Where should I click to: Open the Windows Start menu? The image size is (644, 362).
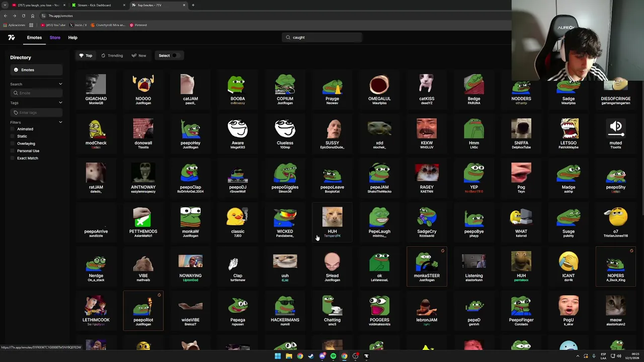pos(278,356)
